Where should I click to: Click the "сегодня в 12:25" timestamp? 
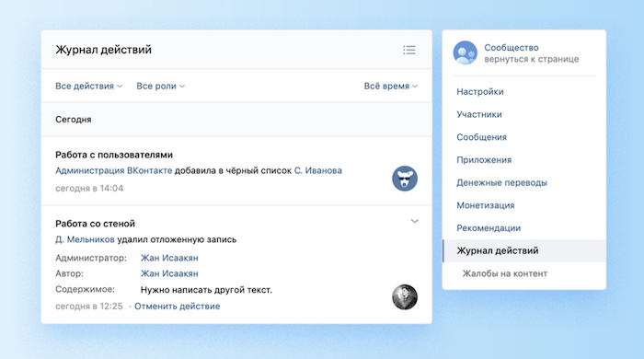pyautogui.click(x=89, y=306)
